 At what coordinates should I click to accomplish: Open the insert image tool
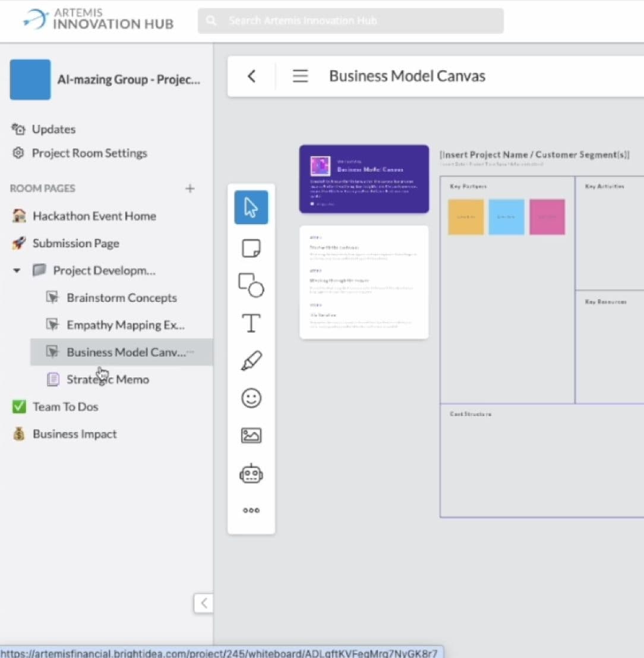251,435
